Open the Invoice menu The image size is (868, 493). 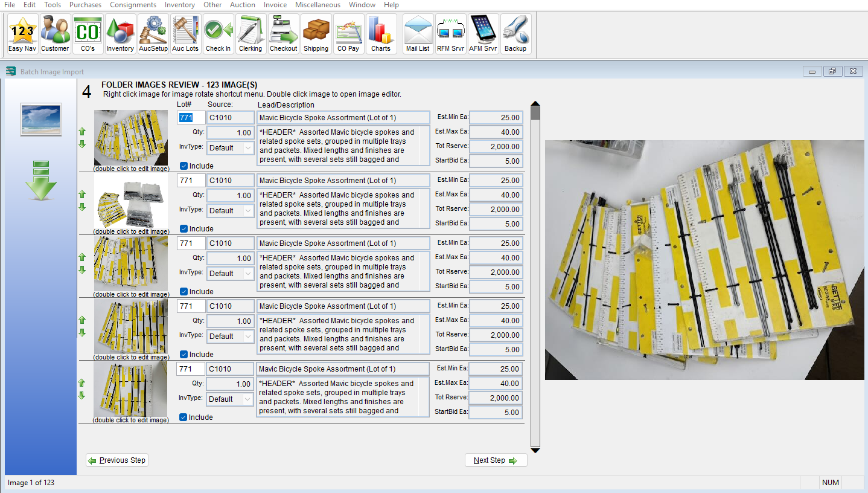[275, 5]
